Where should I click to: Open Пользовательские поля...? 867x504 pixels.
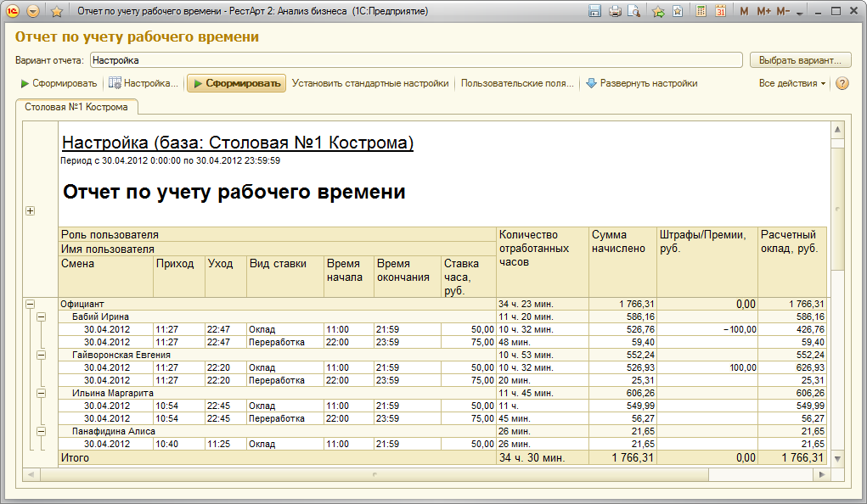click(x=517, y=83)
